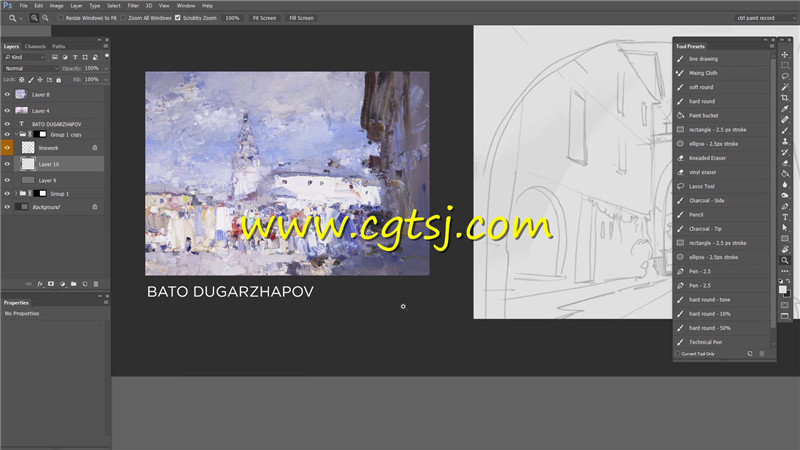800x450 pixels.
Task: Open the Edit Toolbar three-dots icon
Action: coord(785,271)
